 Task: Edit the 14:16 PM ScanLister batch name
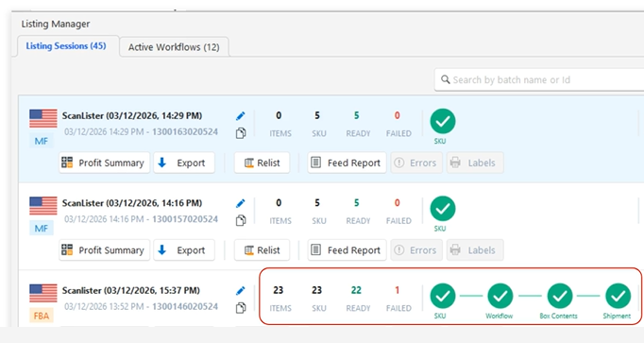pyautogui.click(x=240, y=203)
